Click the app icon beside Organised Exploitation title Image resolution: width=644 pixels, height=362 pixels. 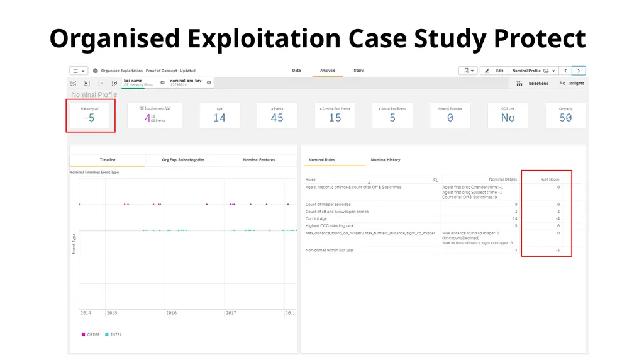coord(96,71)
